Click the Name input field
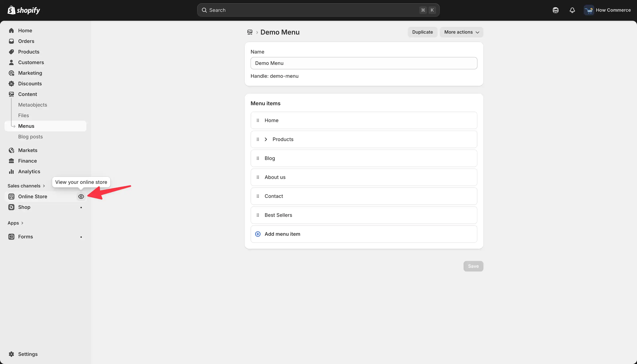637x364 pixels. point(364,63)
